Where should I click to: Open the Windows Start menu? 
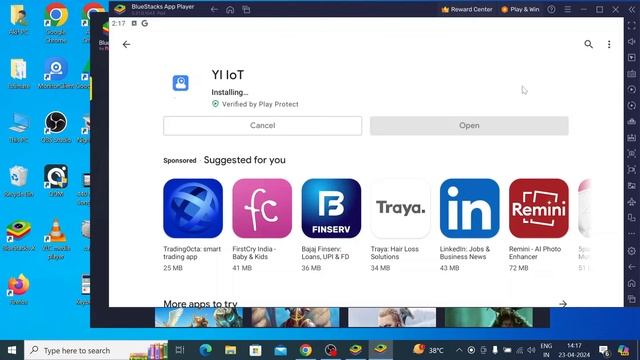[x=11, y=350]
